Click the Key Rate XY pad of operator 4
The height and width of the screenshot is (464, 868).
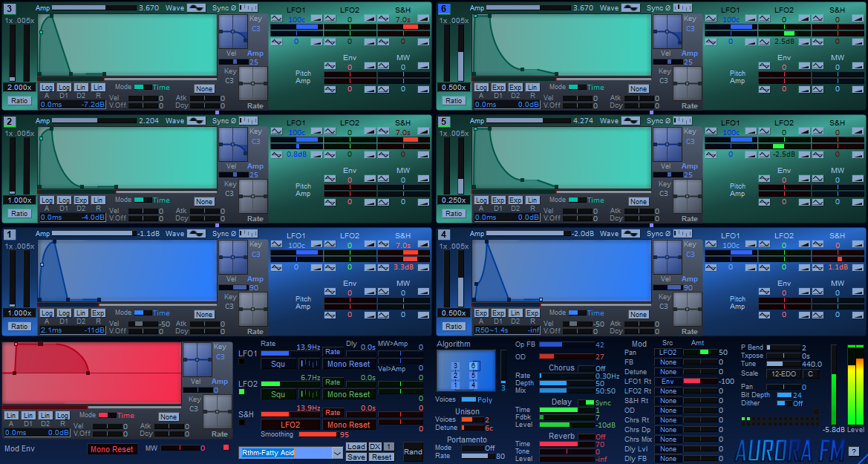coord(688,310)
